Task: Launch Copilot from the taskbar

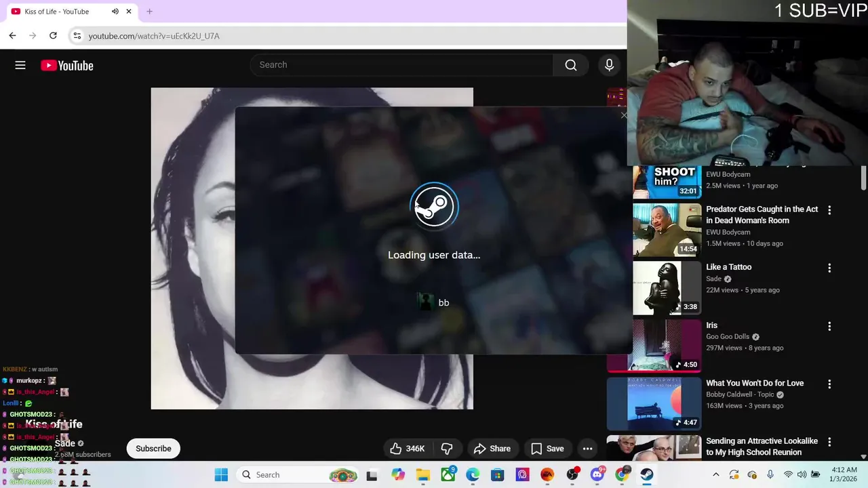Action: pyautogui.click(x=398, y=475)
